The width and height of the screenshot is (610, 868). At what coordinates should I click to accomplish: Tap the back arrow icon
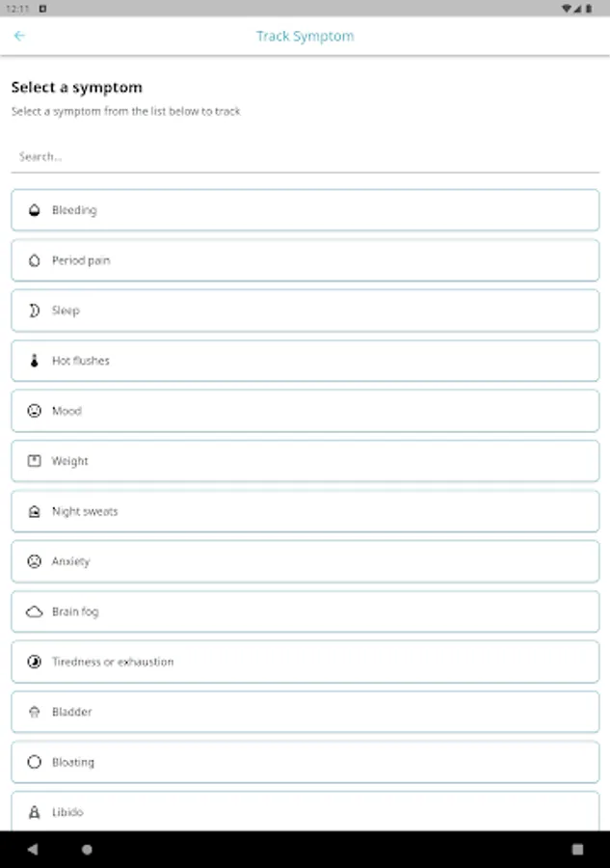point(19,37)
